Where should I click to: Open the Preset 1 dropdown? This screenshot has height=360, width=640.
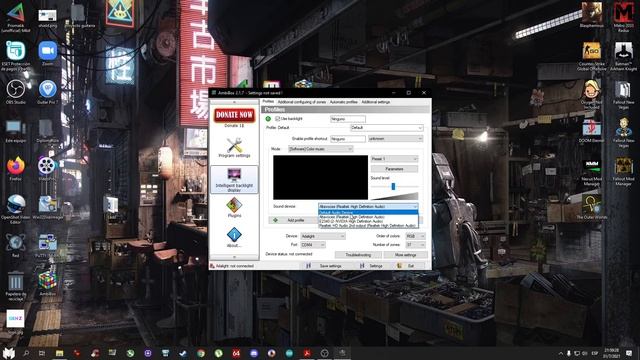coord(394,159)
